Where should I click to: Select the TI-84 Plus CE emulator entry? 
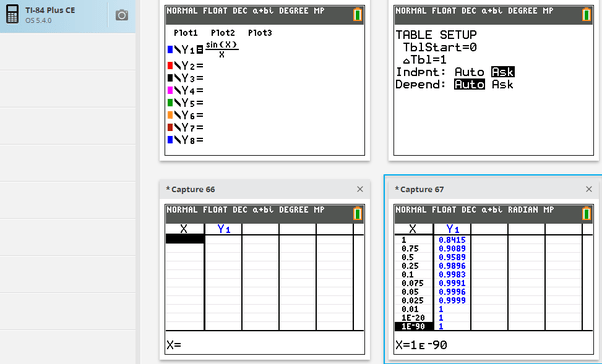(68, 15)
